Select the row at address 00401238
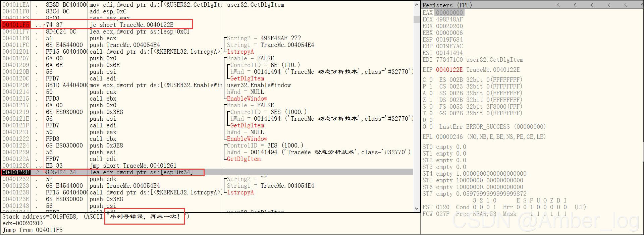 point(207,192)
